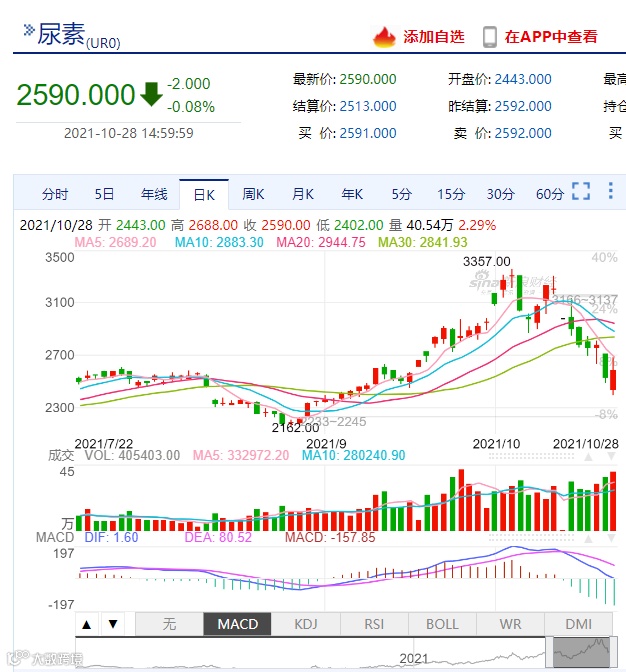The width and height of the screenshot is (626, 672).
Task: Click the fullscreen expand icon in chart tabs
Action: point(581,191)
